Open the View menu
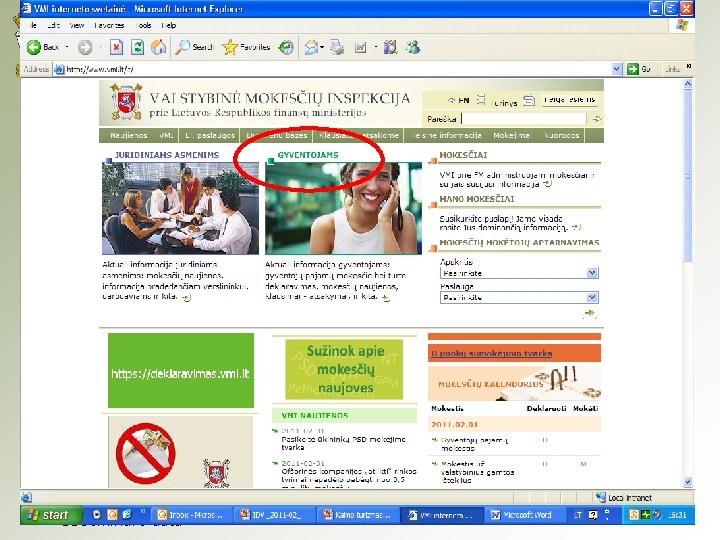Screen dimensions: 720x540 coord(77,25)
